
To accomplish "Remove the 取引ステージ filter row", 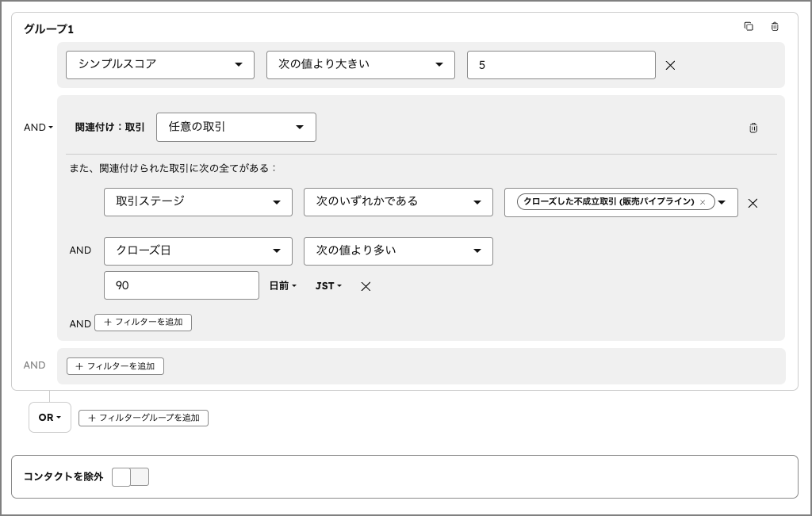I will tap(753, 203).
